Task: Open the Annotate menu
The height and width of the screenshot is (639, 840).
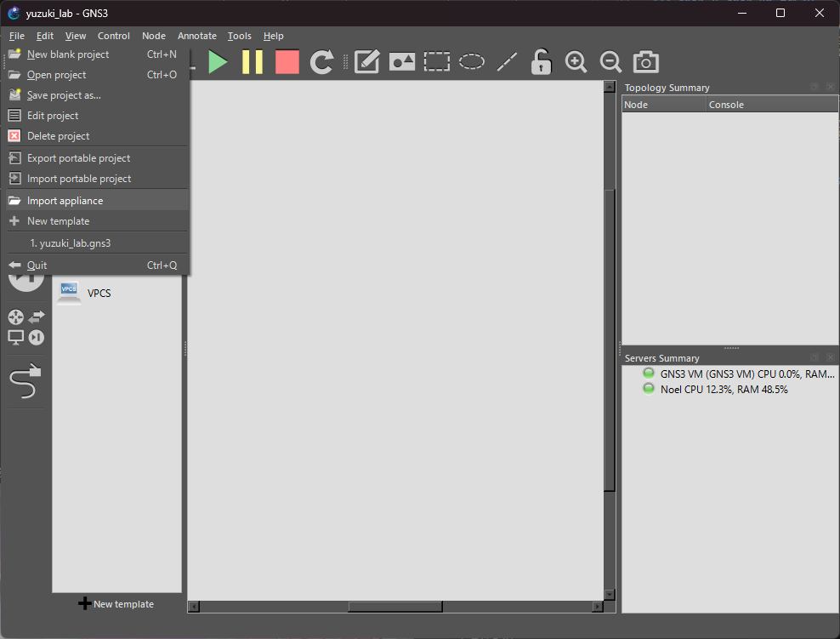Action: pos(197,36)
